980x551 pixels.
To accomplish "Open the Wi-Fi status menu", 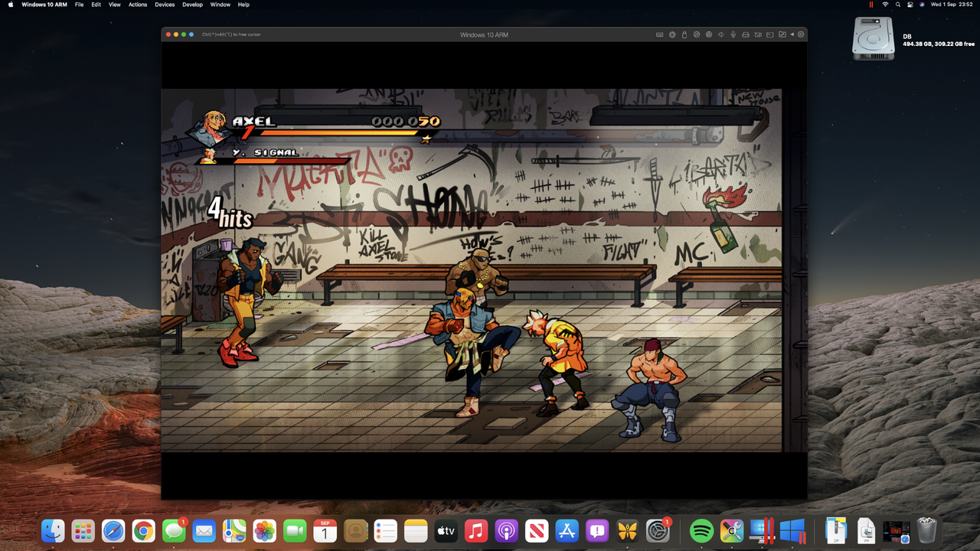I will pyautogui.click(x=885, y=5).
